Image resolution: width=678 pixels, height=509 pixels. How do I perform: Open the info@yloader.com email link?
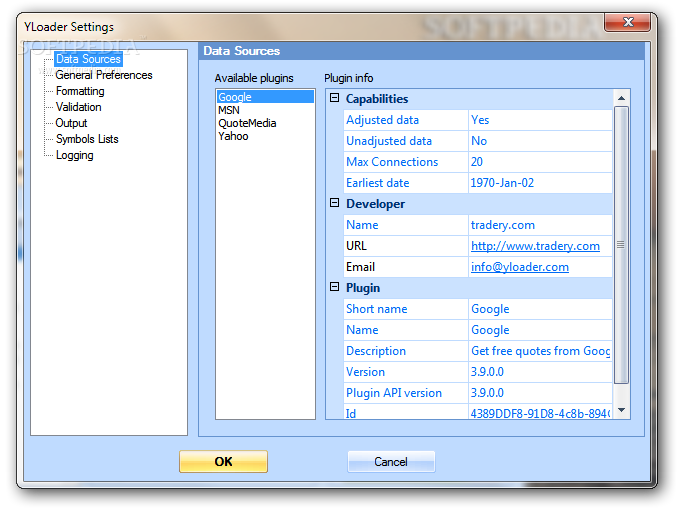pos(520,267)
